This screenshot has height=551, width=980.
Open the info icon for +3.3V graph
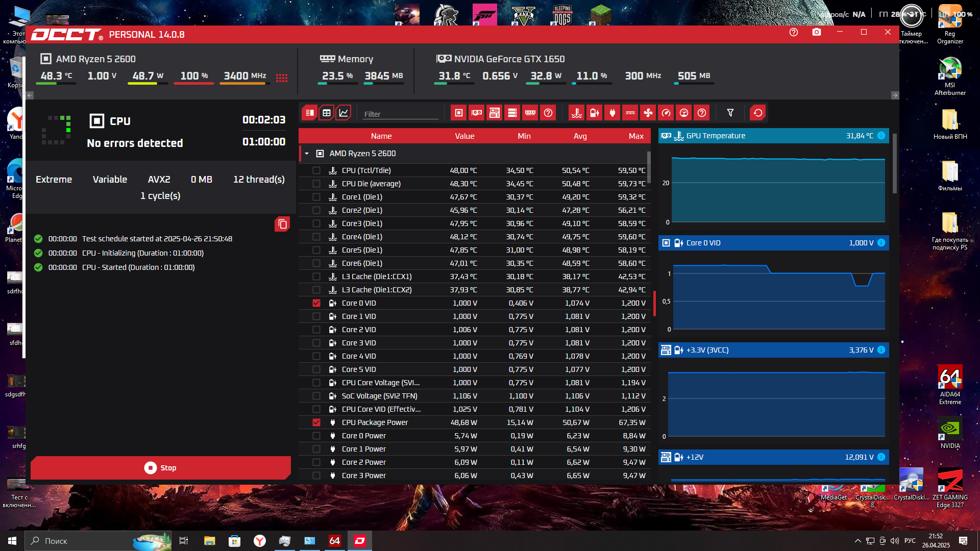(881, 350)
